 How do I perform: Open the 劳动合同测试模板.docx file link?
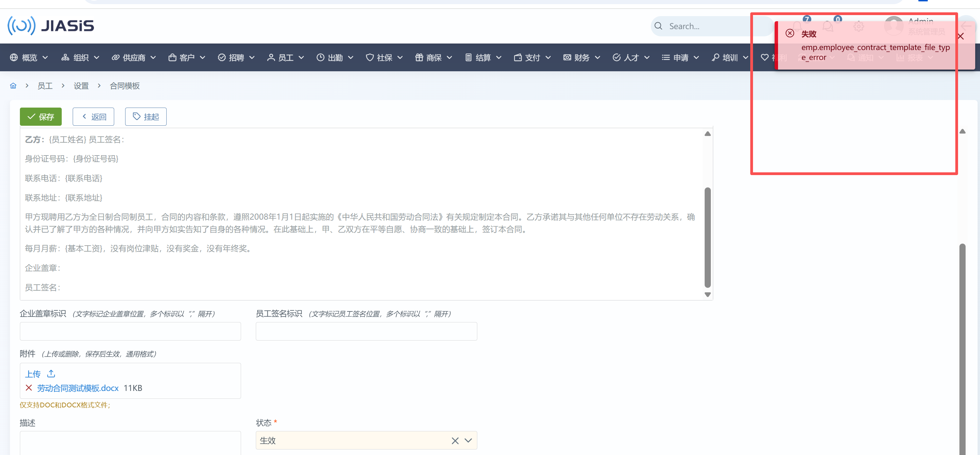(x=77, y=388)
